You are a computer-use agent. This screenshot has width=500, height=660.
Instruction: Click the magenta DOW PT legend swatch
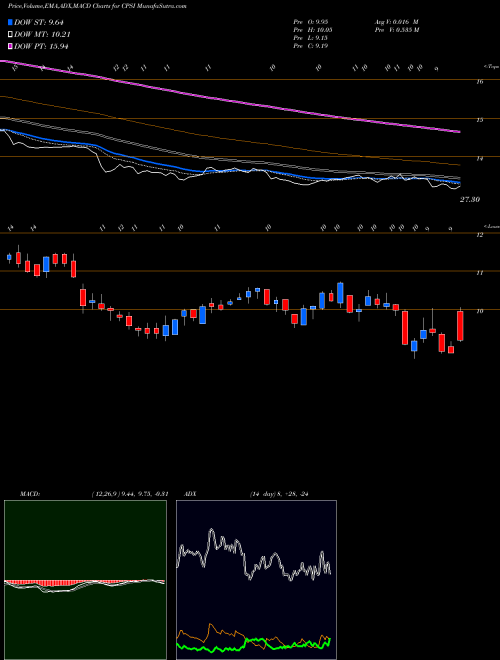[10, 46]
